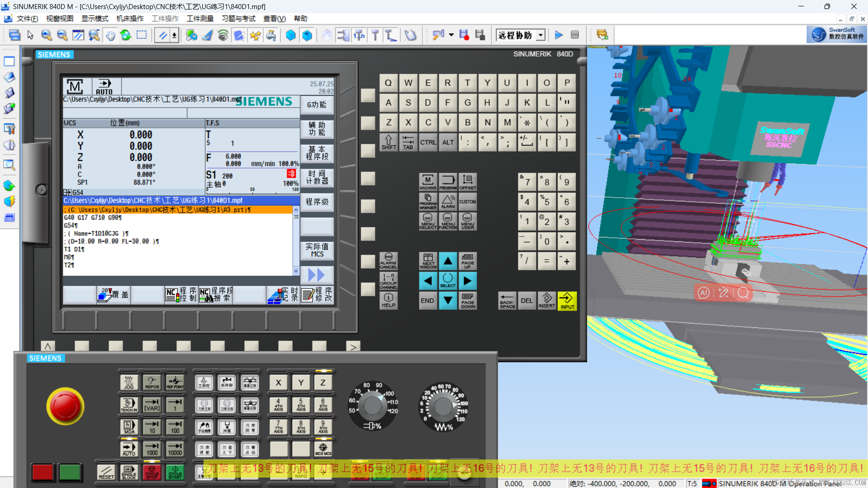The width and height of the screenshot is (868, 488).
Task: Click the green rotate view toolbar icon
Action: (126, 35)
